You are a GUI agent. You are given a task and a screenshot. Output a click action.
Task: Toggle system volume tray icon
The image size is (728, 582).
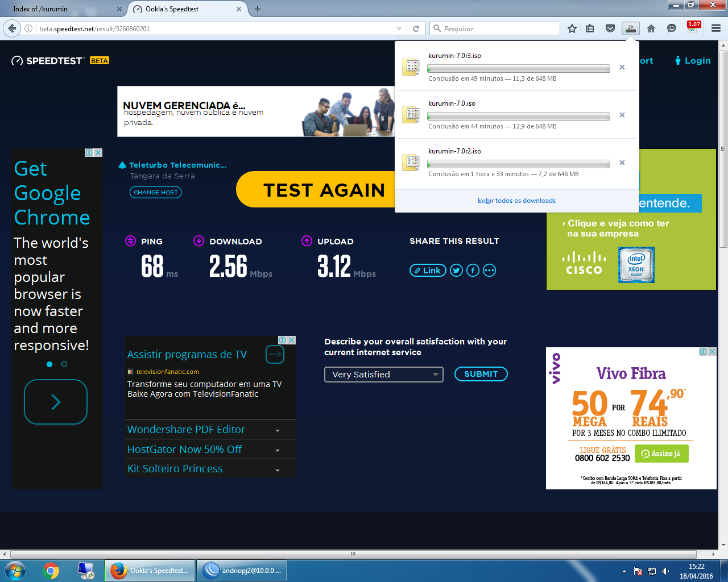[665, 571]
